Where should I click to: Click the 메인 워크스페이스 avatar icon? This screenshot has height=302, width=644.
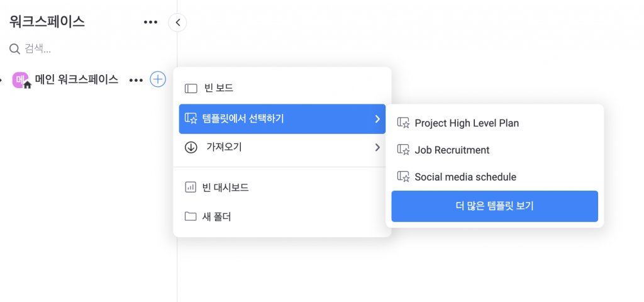tap(22, 80)
